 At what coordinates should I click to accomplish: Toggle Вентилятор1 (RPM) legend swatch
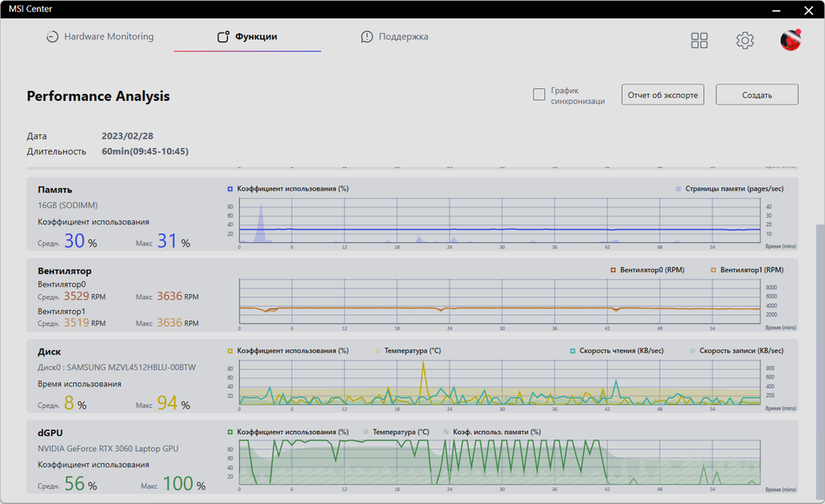713,270
